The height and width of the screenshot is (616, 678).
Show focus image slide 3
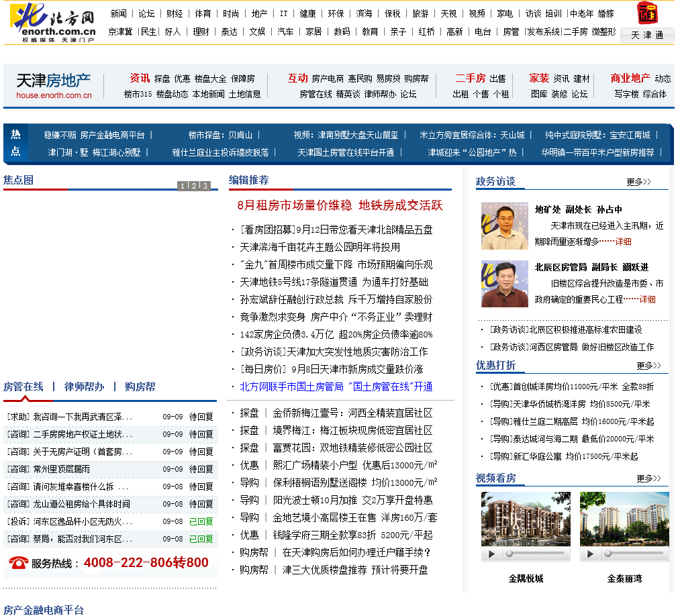tap(205, 186)
